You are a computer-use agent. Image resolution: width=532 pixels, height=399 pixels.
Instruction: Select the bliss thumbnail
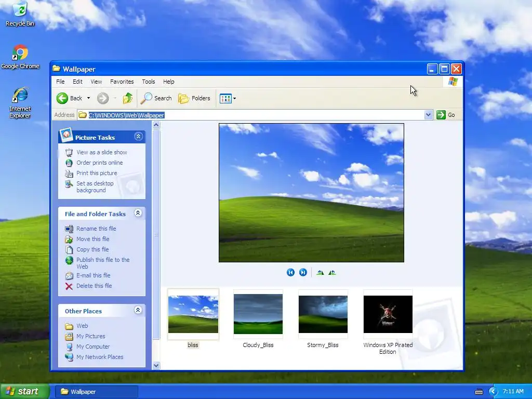(193, 314)
